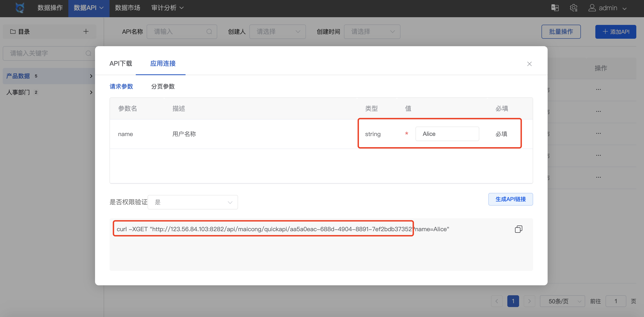Open the 是否权限验证 dropdown
This screenshot has height=317, width=644.
[193, 202]
